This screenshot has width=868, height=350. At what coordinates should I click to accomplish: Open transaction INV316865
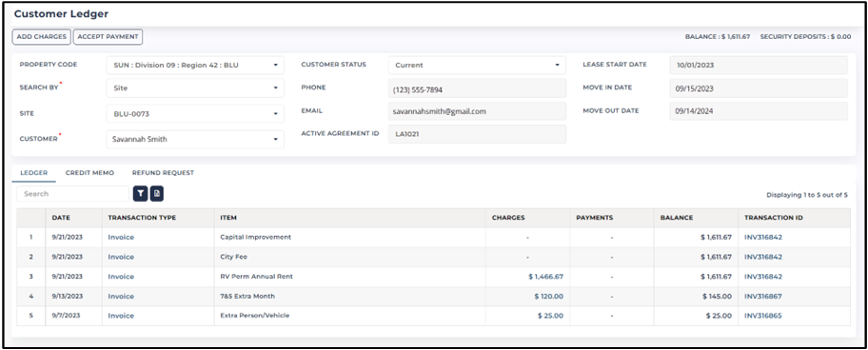(x=762, y=316)
